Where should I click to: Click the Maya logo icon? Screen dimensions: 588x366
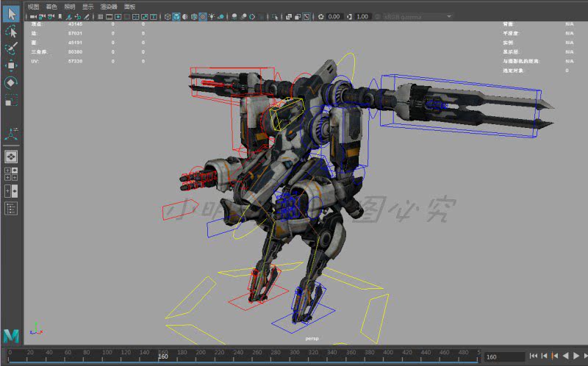(11, 336)
